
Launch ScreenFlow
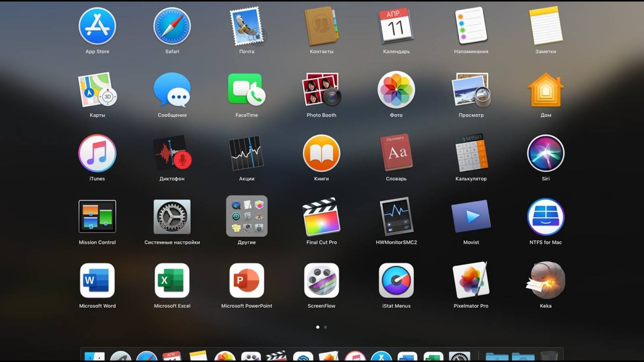tap(321, 281)
